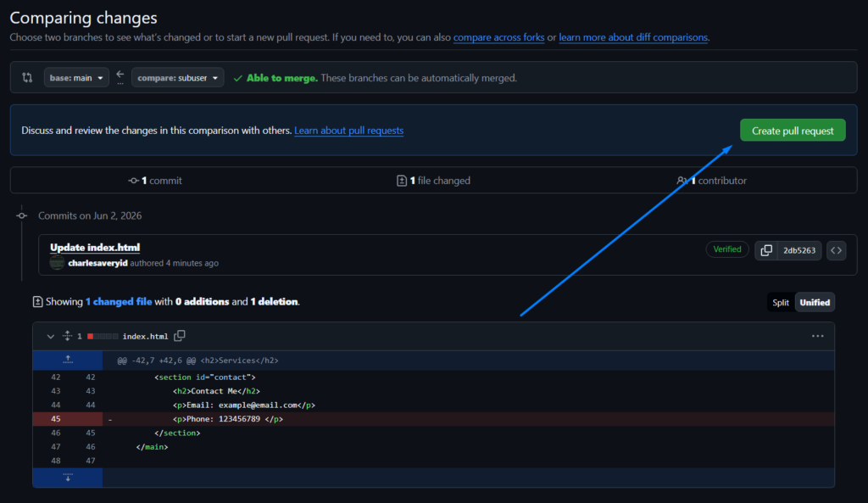This screenshot has width=868, height=503.
Task: Click the diffstat red blocks indicator
Action: pyautogui.click(x=103, y=336)
